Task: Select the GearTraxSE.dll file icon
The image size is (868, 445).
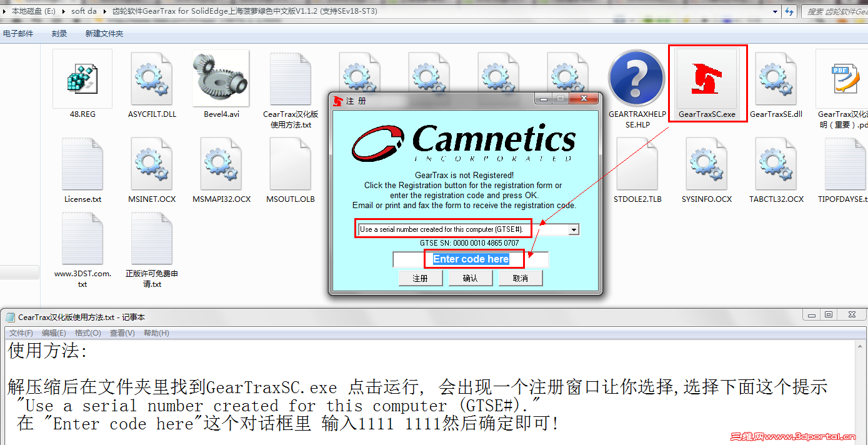Action: 776,79
